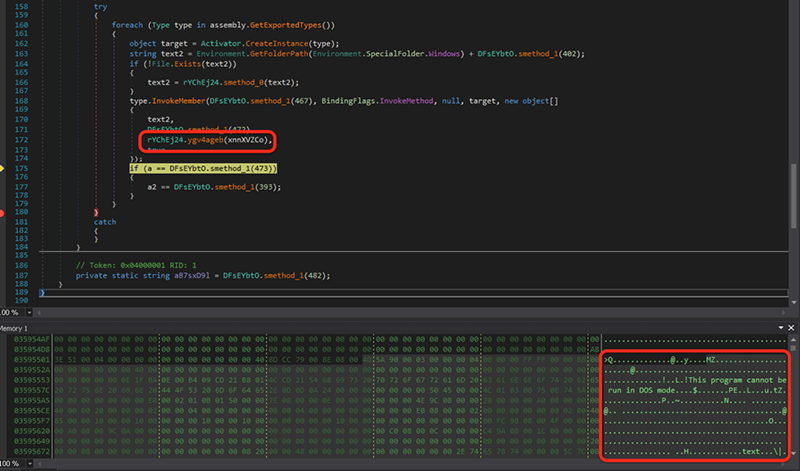Click the code editor horizontal scrollbar left arrow
The width and height of the screenshot is (800, 471).
click(39, 312)
